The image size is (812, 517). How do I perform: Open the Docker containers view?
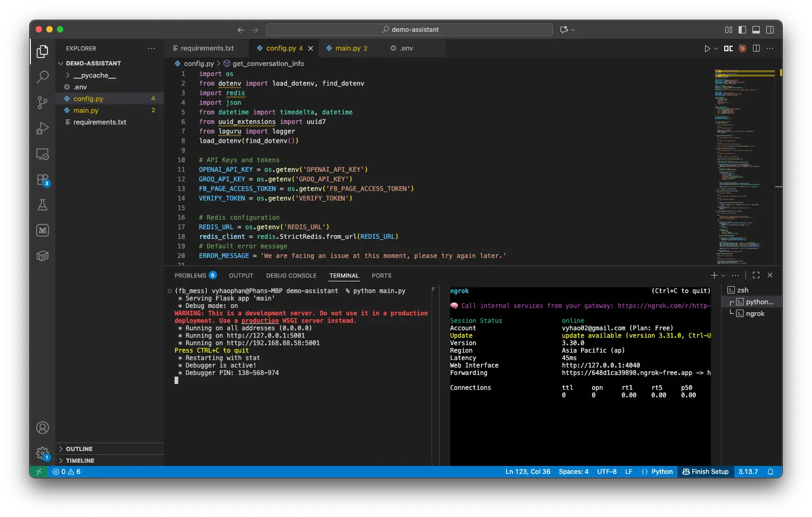point(43,256)
